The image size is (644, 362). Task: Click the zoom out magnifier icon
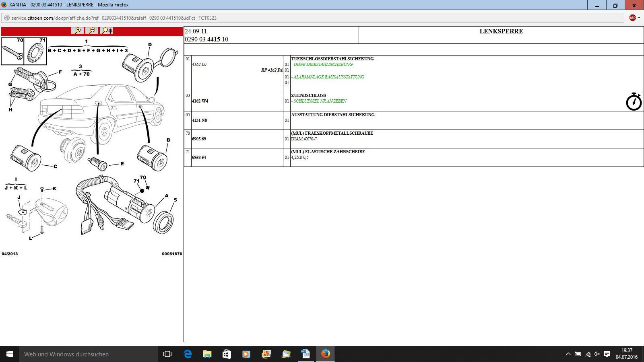coord(92,31)
